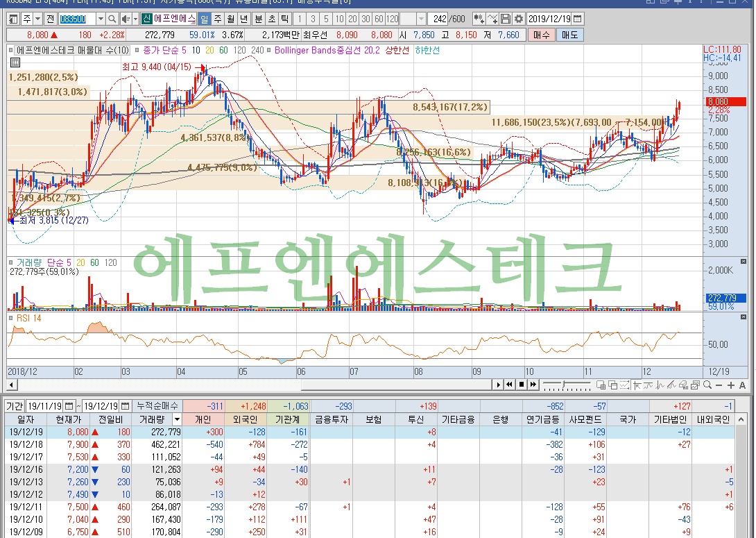The width and height of the screenshot is (756, 538).
Task: Click the chart image window icon beside magnifier
Action: click(x=695, y=385)
